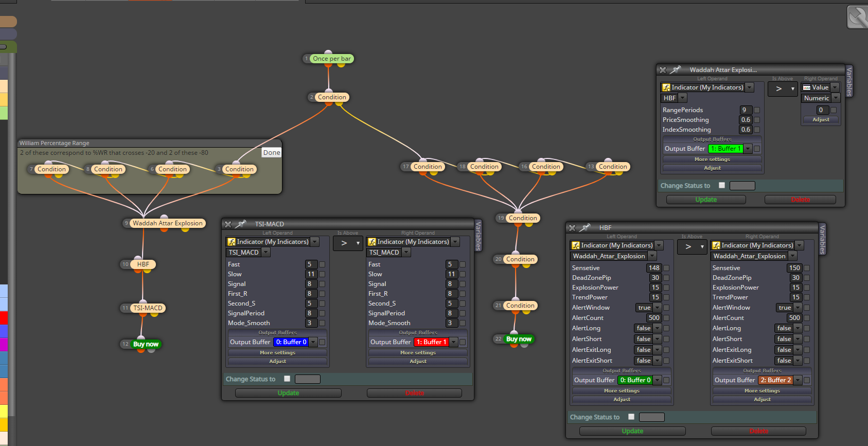Click Adjust under Numeric value in Waddah Attar panel

(821, 119)
